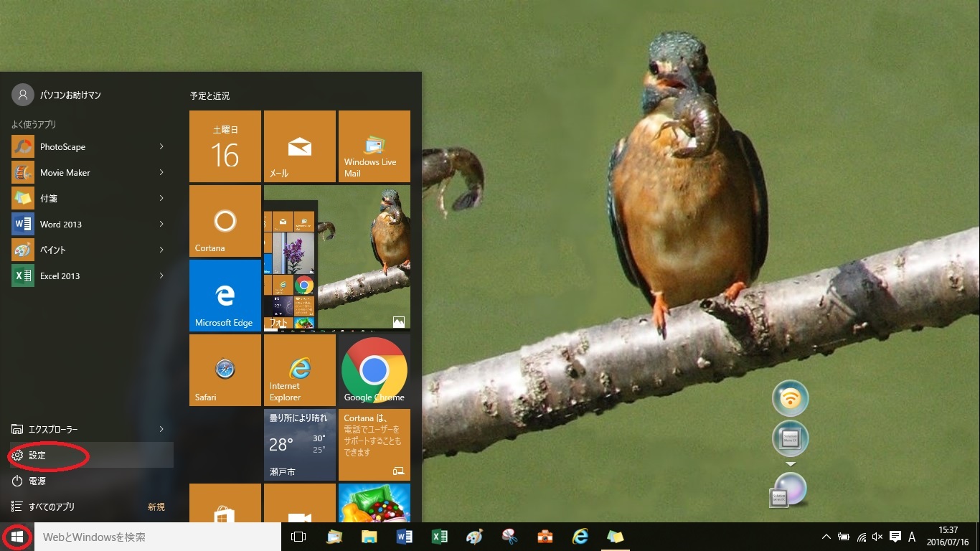Open File Explorer from the taskbar

point(369,537)
